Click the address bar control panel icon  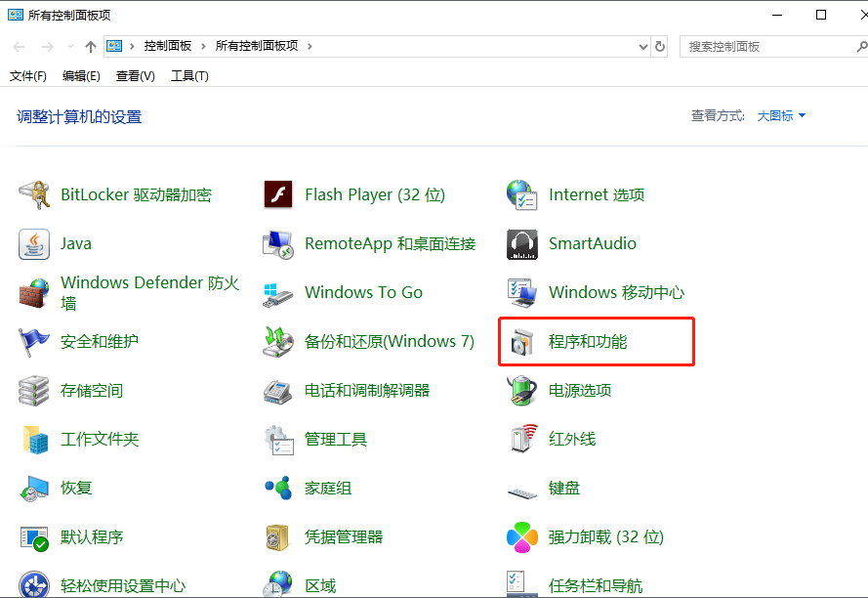114,46
